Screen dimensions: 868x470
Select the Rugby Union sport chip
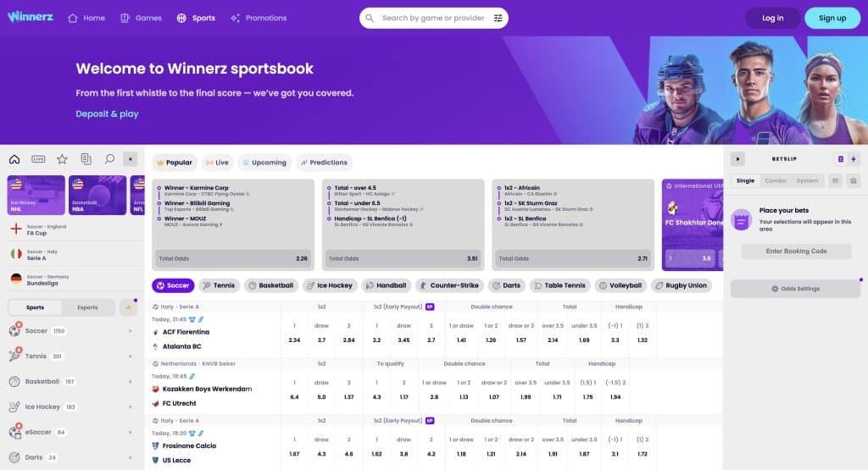tap(682, 285)
